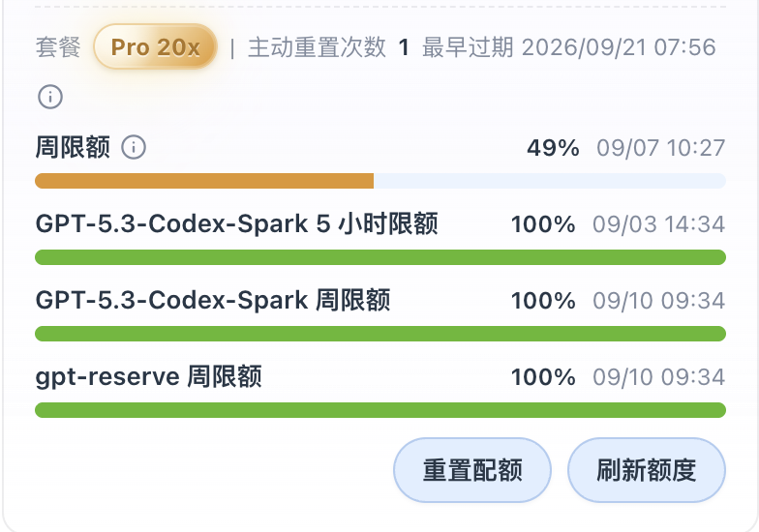The width and height of the screenshot is (759, 532).
Task: Click the gpt-reserve 周限额 green bar
Action: pos(380,410)
